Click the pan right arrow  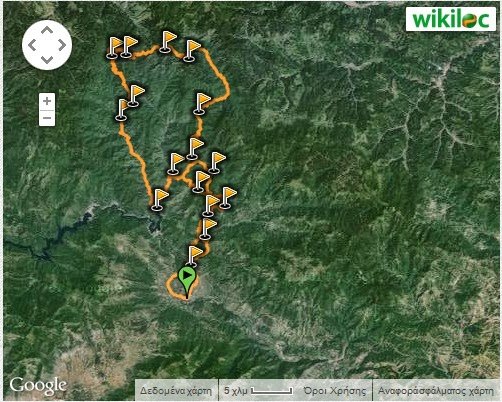click(x=62, y=45)
